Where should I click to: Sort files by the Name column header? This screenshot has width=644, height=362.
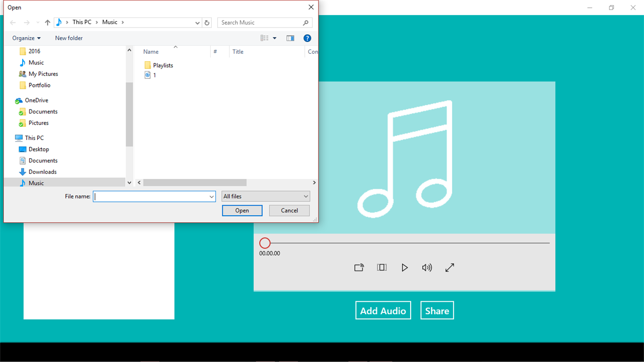point(151,52)
